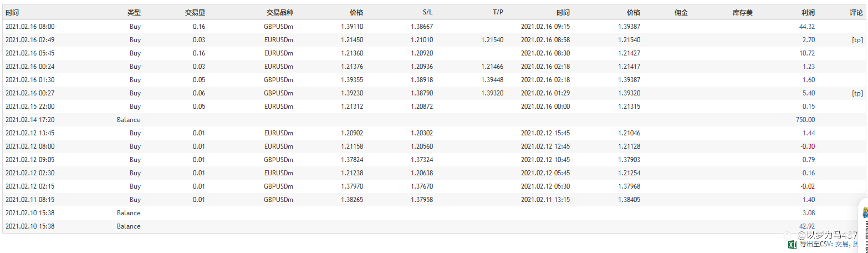Screen dimensions: 868x253
Task: Select open time 2021.02.12 13:45
Action: [x=30, y=133]
